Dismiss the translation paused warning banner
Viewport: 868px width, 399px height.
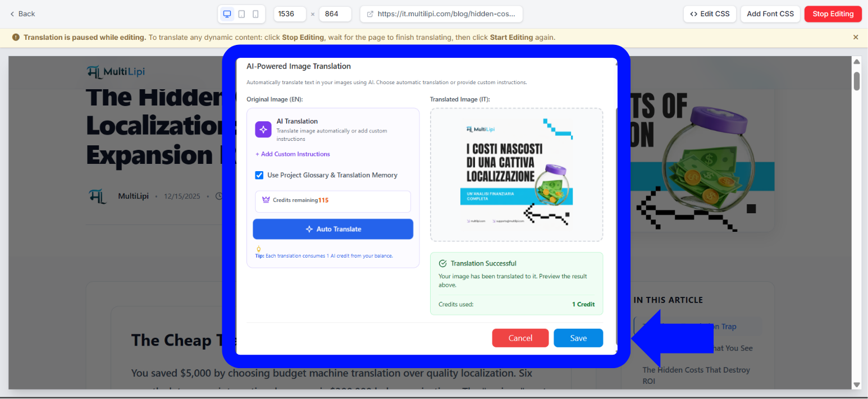point(856,37)
